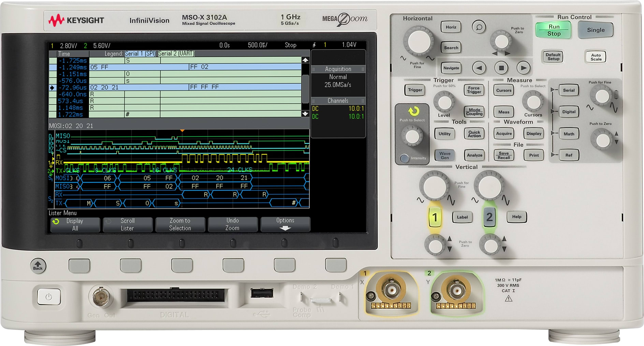Select the Serial 1 (SPI) legend tab
The width and height of the screenshot is (644, 346).
click(x=140, y=54)
